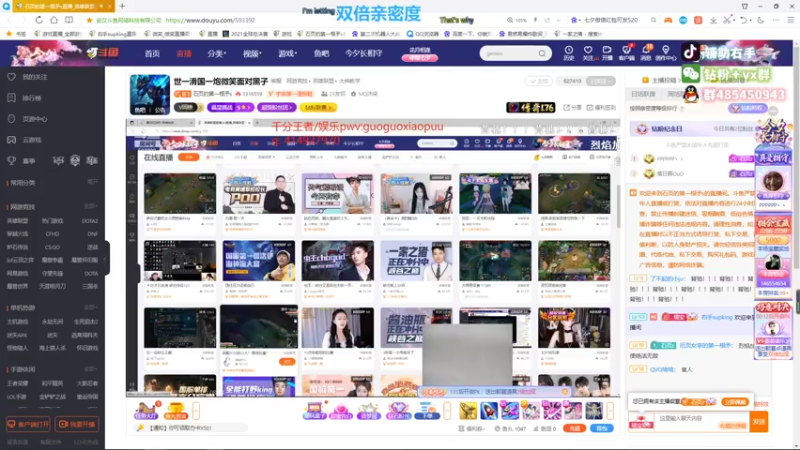Click the undo closed tab arrow
This screenshot has height=450, width=800.
click(743, 20)
